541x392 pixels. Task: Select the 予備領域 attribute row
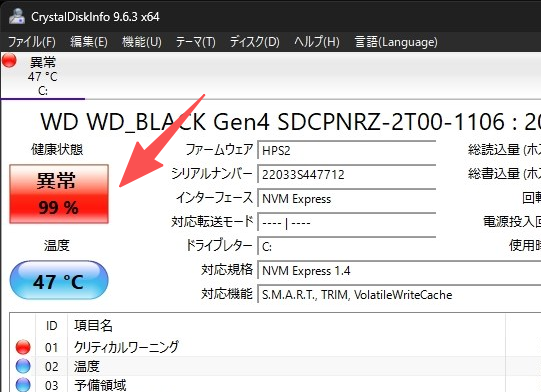(x=275, y=384)
